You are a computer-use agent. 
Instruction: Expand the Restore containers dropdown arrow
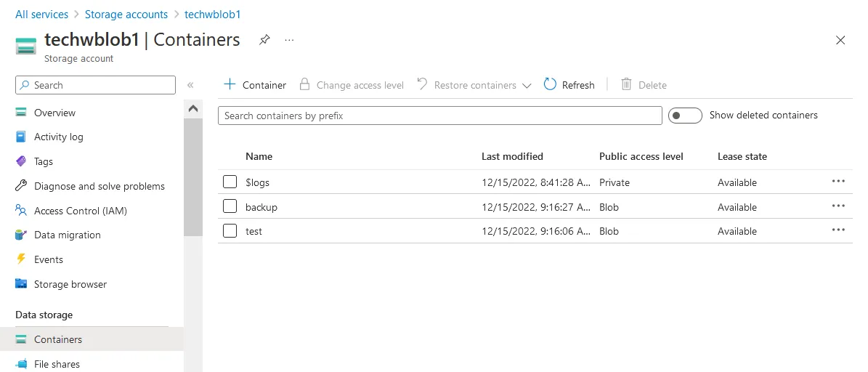[527, 86]
